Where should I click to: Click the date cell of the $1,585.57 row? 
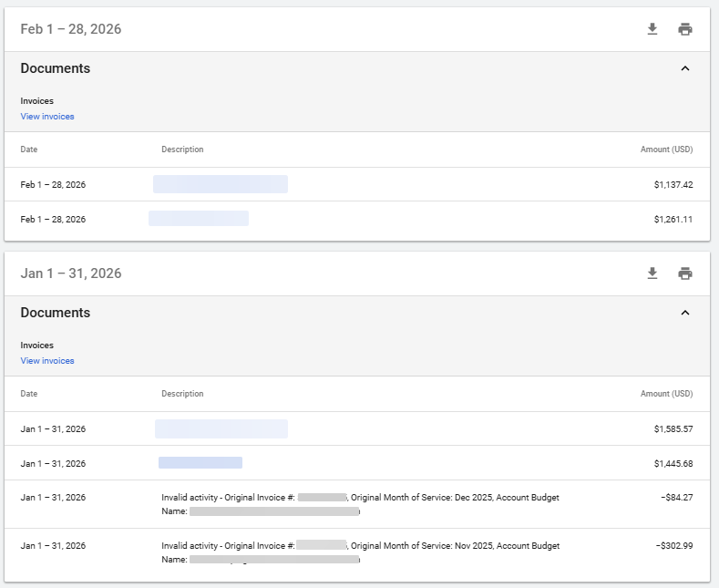click(x=53, y=429)
